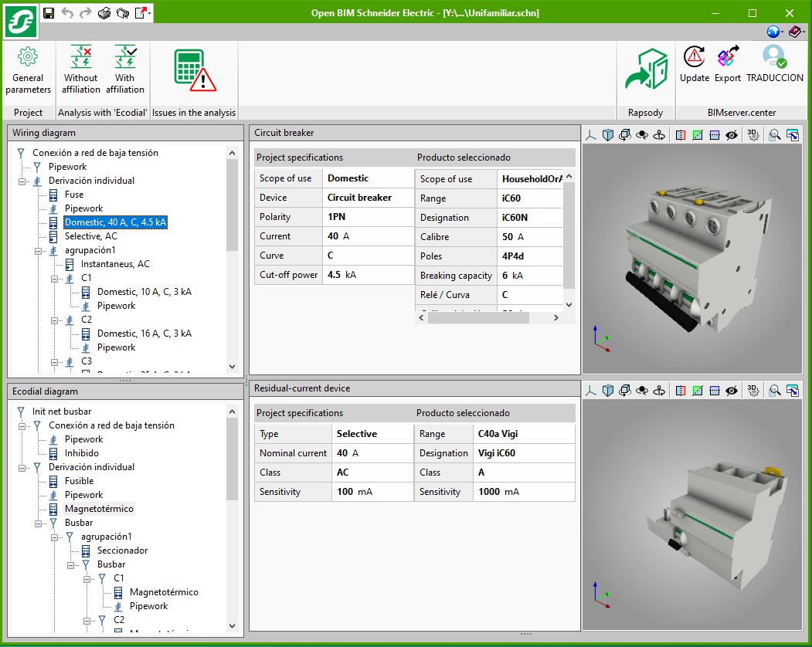This screenshot has width=812, height=647.
Task: Toggle red vertical section plane in Circuit breaker viewer
Action: 681,135
